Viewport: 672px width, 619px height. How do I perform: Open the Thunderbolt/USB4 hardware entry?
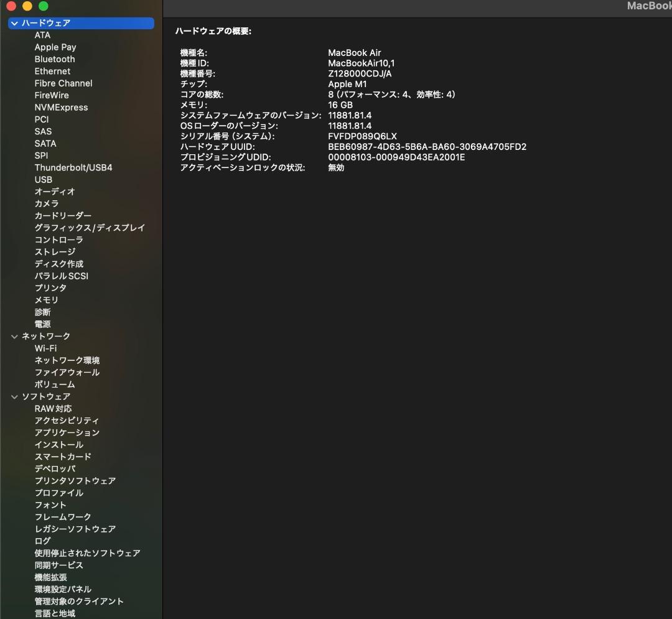click(x=73, y=167)
